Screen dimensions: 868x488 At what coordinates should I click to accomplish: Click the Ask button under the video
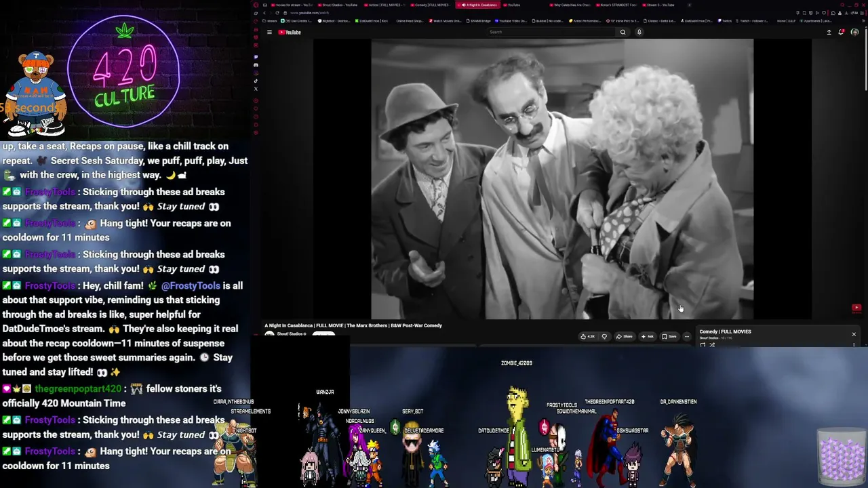click(648, 336)
